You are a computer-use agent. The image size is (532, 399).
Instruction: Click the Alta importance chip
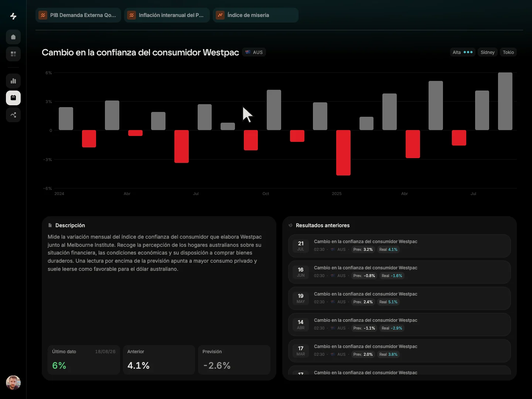(463, 52)
